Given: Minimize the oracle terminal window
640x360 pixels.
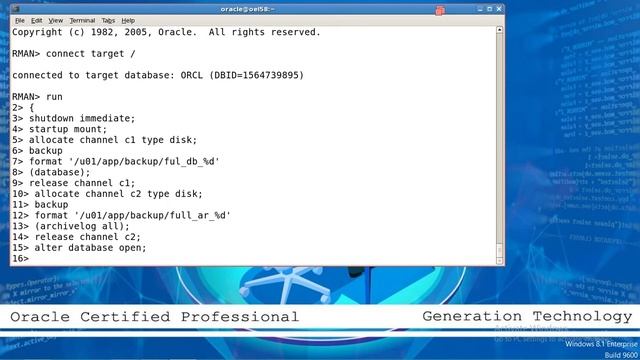Looking at the screenshot, I should [480, 9].
